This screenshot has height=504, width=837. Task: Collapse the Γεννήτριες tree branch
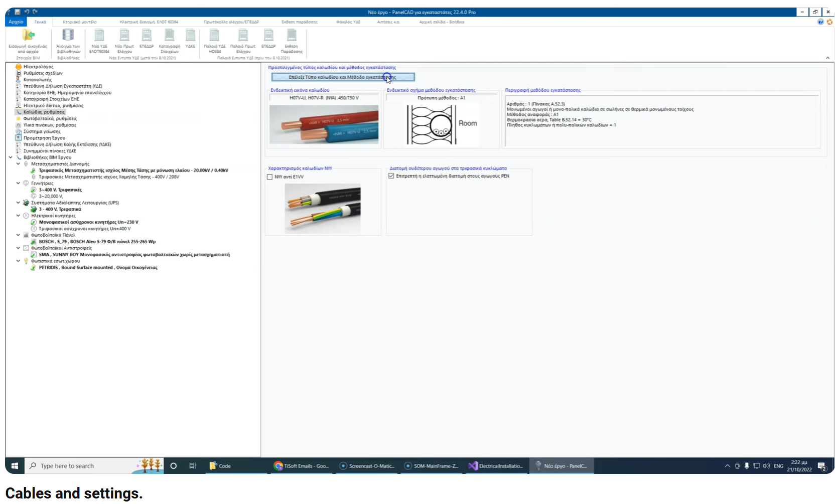tap(19, 183)
